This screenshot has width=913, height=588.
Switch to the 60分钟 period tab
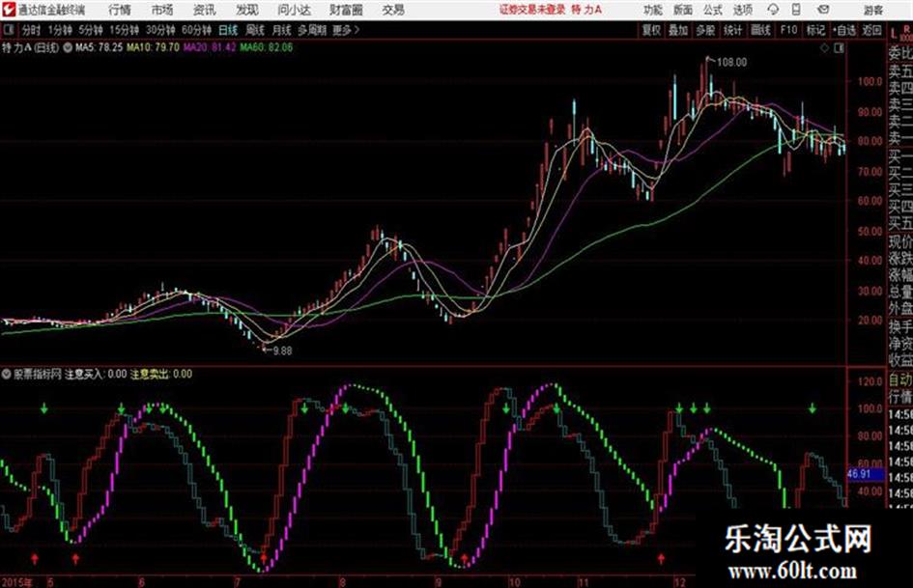[x=197, y=30]
